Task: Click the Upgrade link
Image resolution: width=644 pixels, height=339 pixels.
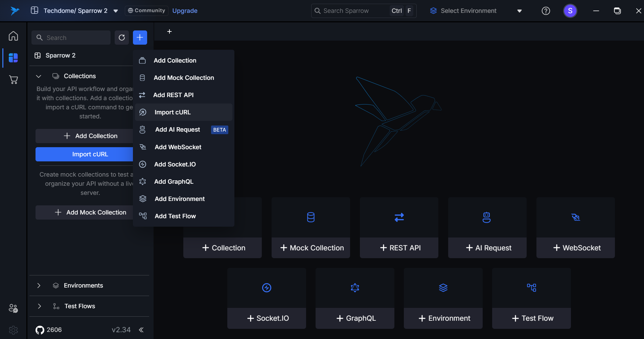Action: point(185,11)
